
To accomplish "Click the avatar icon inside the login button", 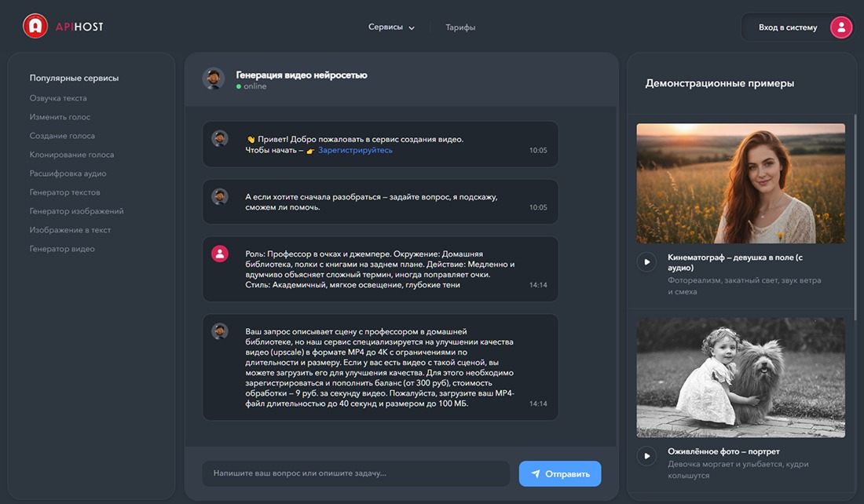I will coord(840,27).
